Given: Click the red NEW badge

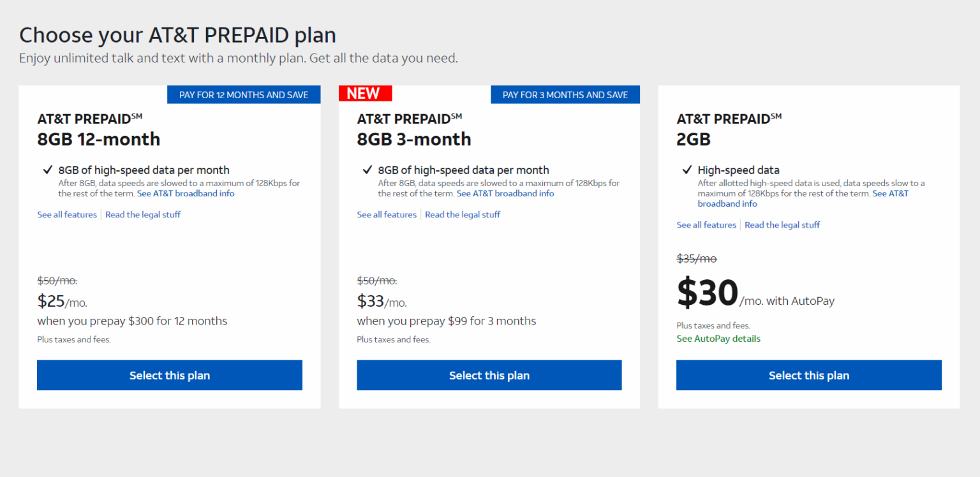Looking at the screenshot, I should click(x=365, y=93).
